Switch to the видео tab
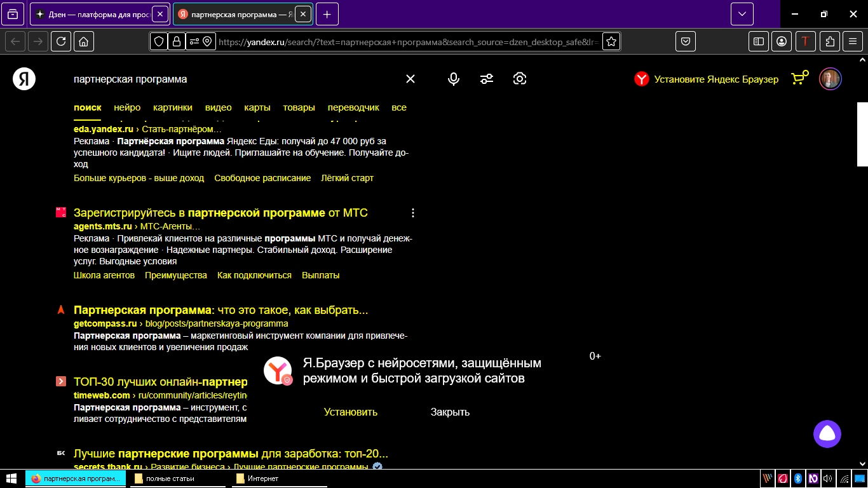Screen dimensions: 868x488 [219, 107]
